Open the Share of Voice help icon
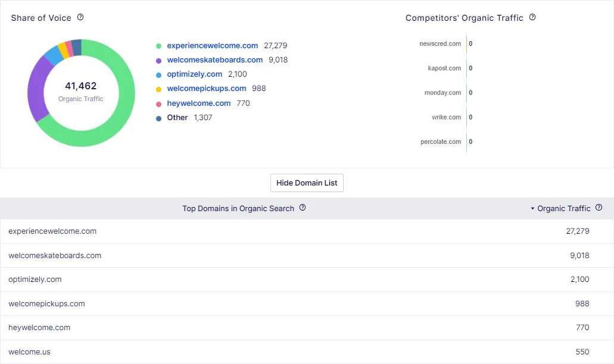Image resolution: width=614 pixels, height=364 pixels. click(80, 17)
